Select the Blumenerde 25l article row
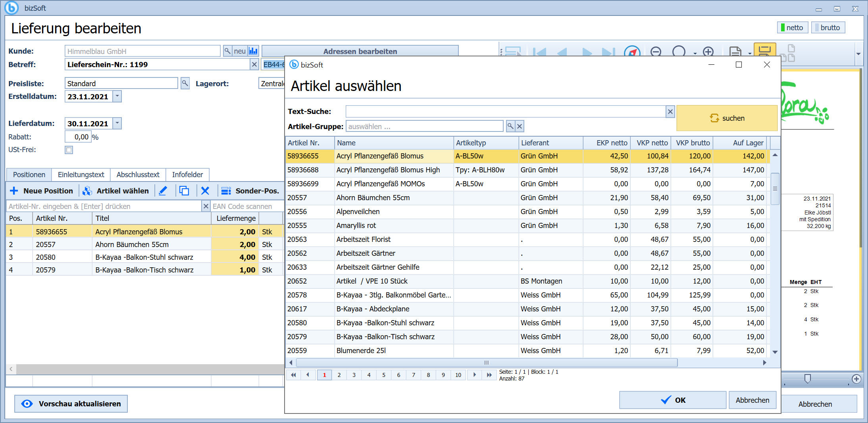868x423 pixels. pos(527,350)
